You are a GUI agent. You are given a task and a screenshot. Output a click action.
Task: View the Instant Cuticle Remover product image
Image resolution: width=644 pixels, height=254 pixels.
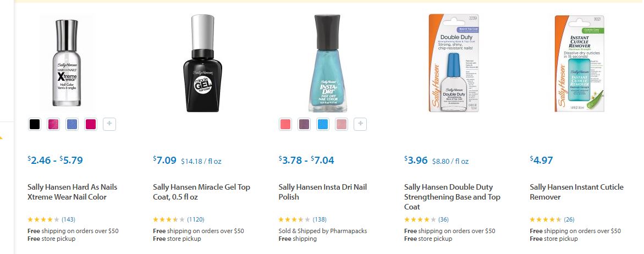[x=579, y=63]
